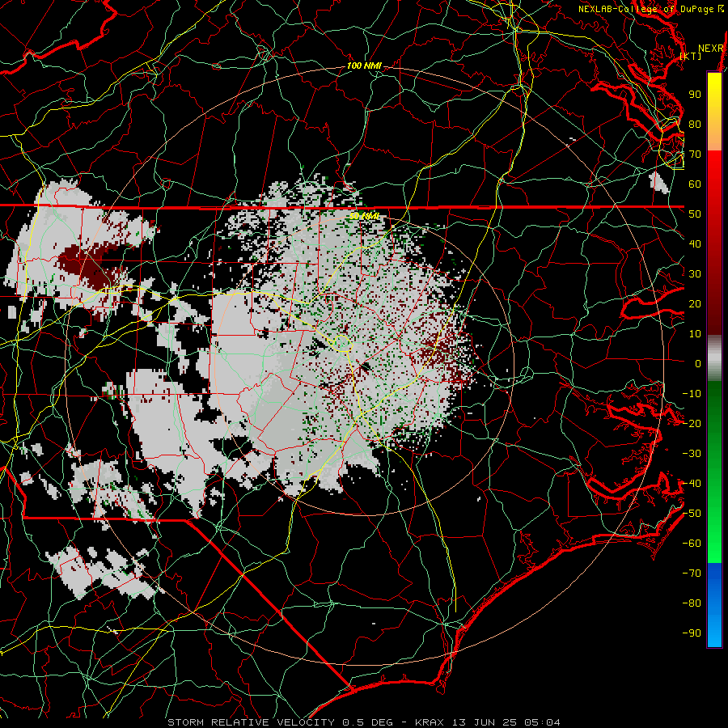728x728 pixels.
Task: Select the -60 knot scale value
Action: tap(692, 544)
